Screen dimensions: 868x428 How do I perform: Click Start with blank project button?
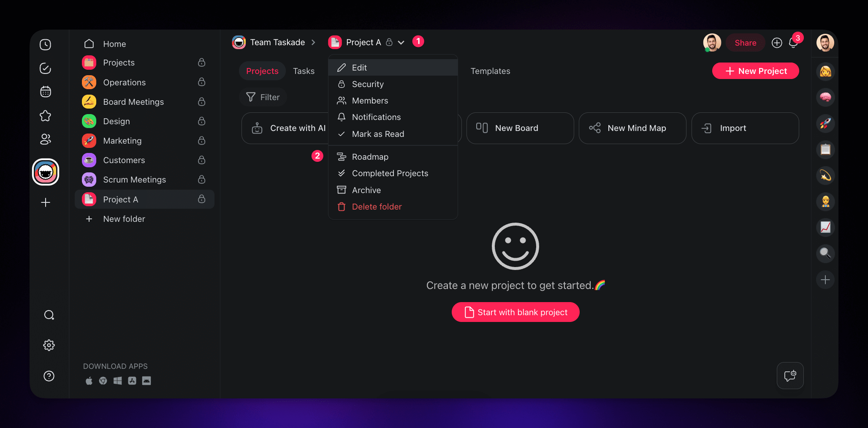click(x=515, y=312)
